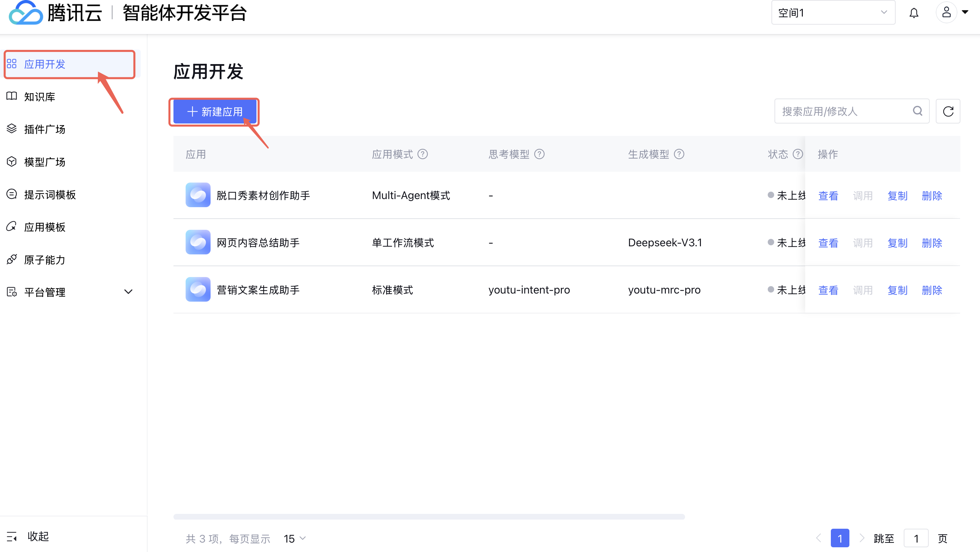Viewport: 980px width, 552px height.
Task: Click help icon next to 生成模型
Action: (x=679, y=154)
